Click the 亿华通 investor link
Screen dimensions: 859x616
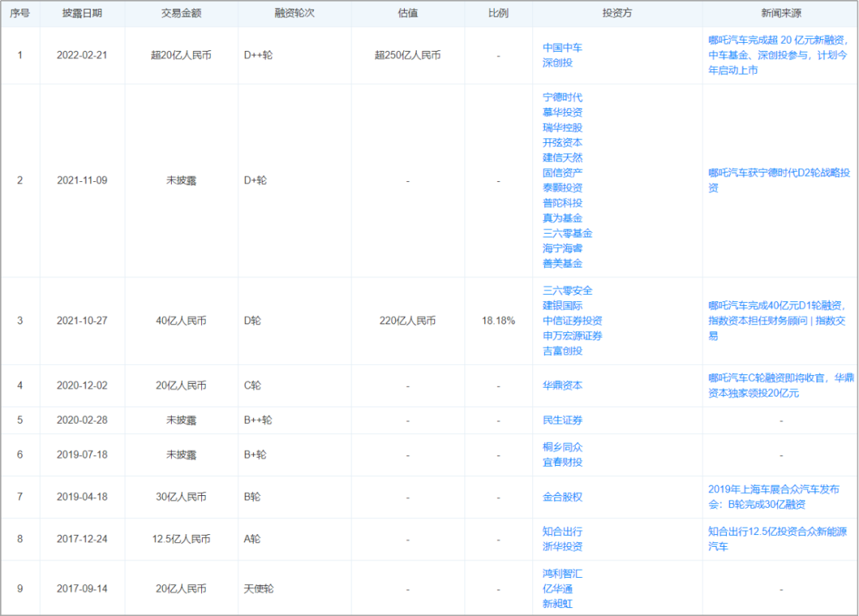point(558,589)
